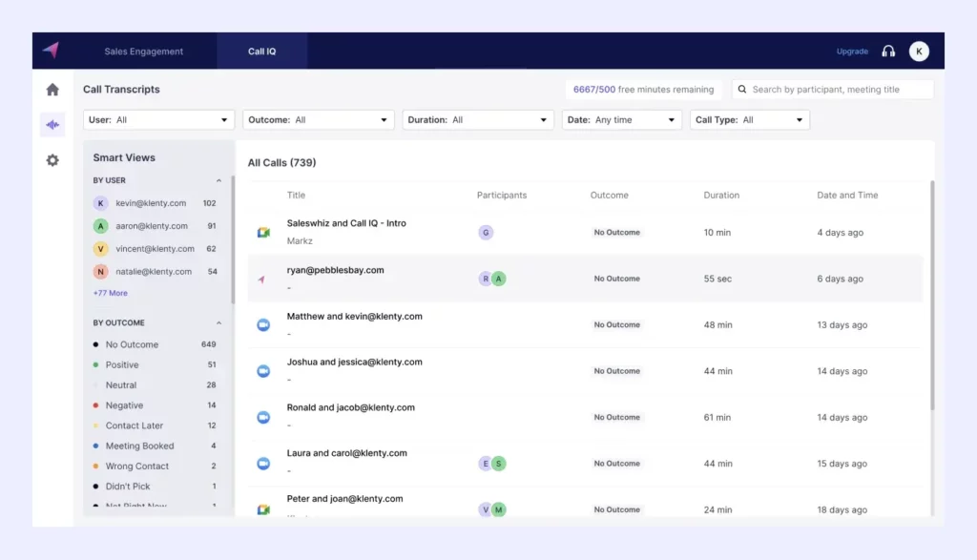Show more users via +77 More
The image size is (977, 560).
point(110,293)
